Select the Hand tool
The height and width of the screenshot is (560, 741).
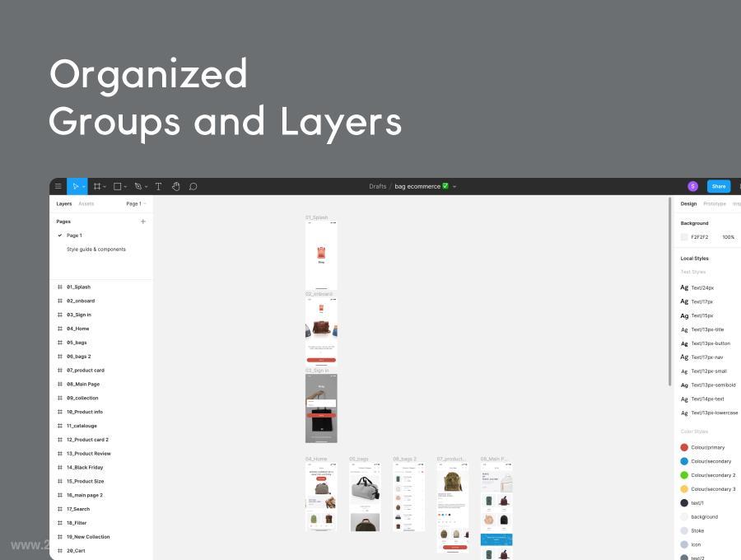pyautogui.click(x=176, y=186)
